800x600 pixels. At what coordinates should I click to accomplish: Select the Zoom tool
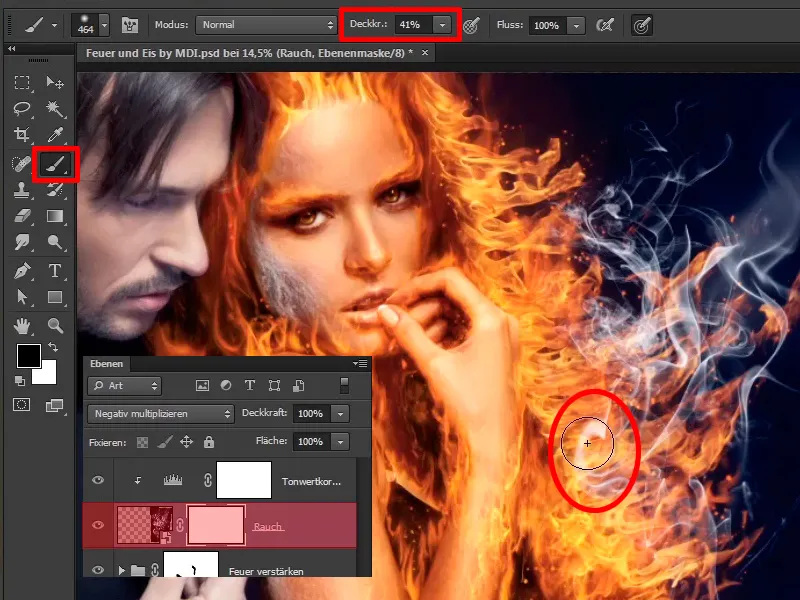(55, 326)
